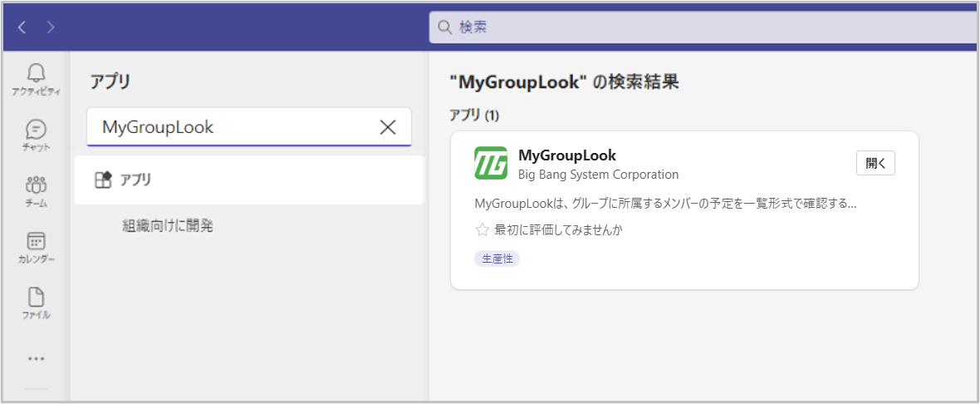
Task: Navigate forward with the right arrow
Action: [x=51, y=27]
